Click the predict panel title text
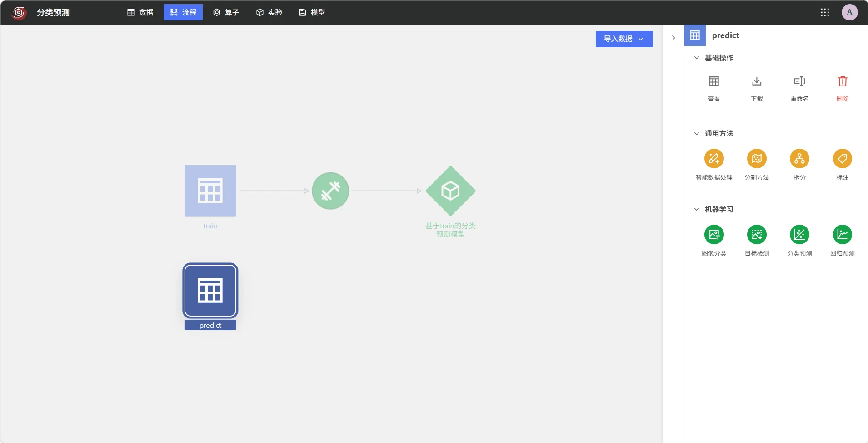Image resolution: width=868 pixels, height=443 pixels. click(x=725, y=35)
